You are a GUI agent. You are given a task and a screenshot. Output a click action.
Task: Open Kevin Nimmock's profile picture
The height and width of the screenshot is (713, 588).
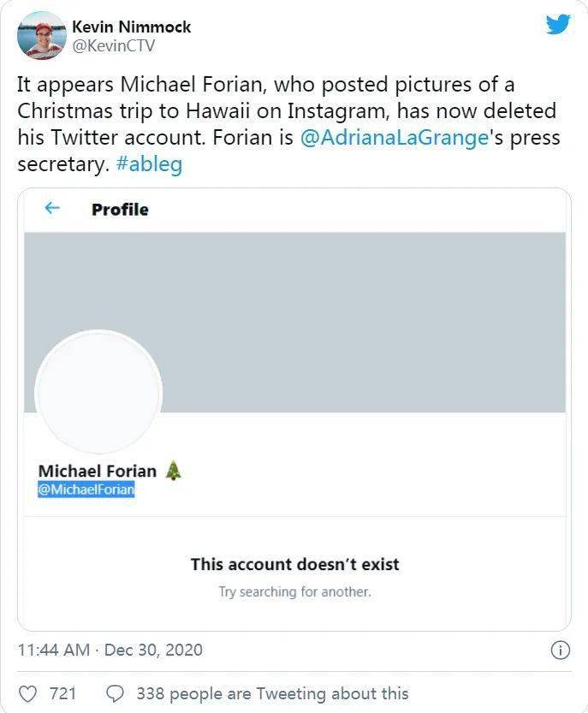41,35
